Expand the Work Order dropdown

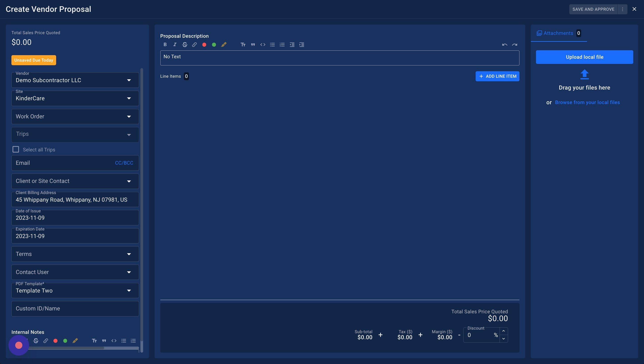click(75, 117)
